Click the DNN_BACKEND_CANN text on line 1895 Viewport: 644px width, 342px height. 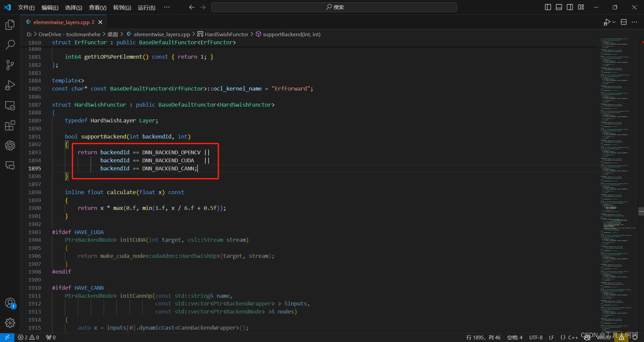click(168, 168)
